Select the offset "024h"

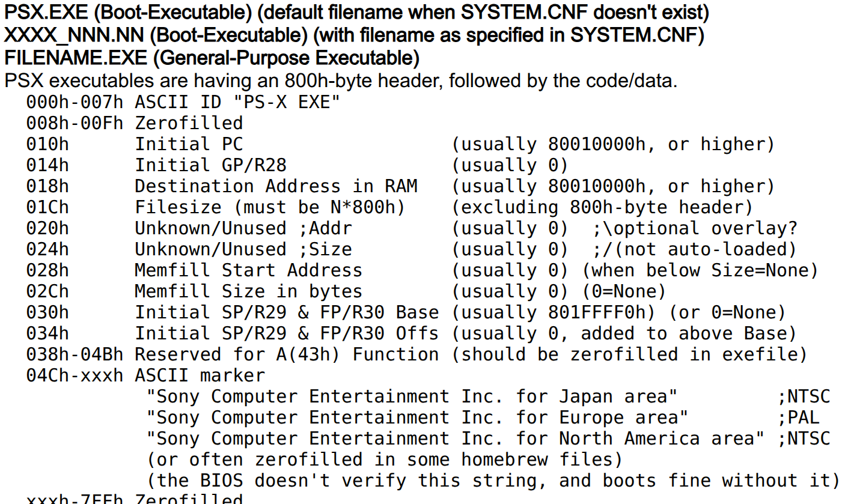47,249
